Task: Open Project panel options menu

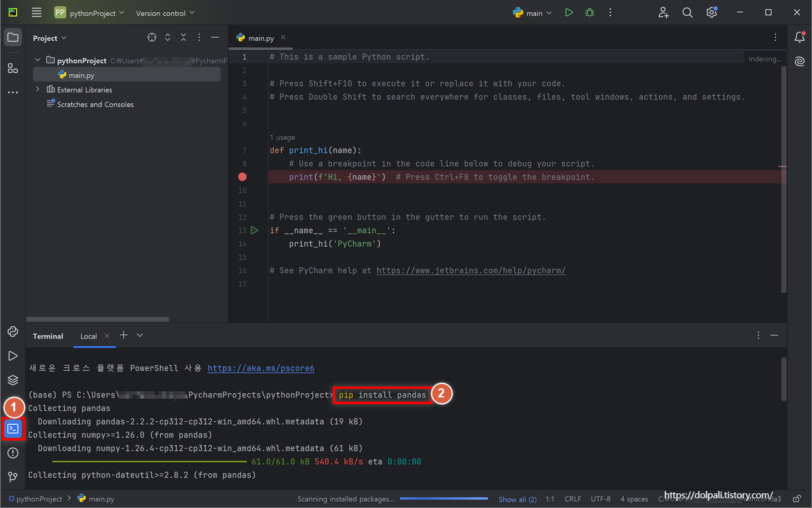Action: click(199, 38)
